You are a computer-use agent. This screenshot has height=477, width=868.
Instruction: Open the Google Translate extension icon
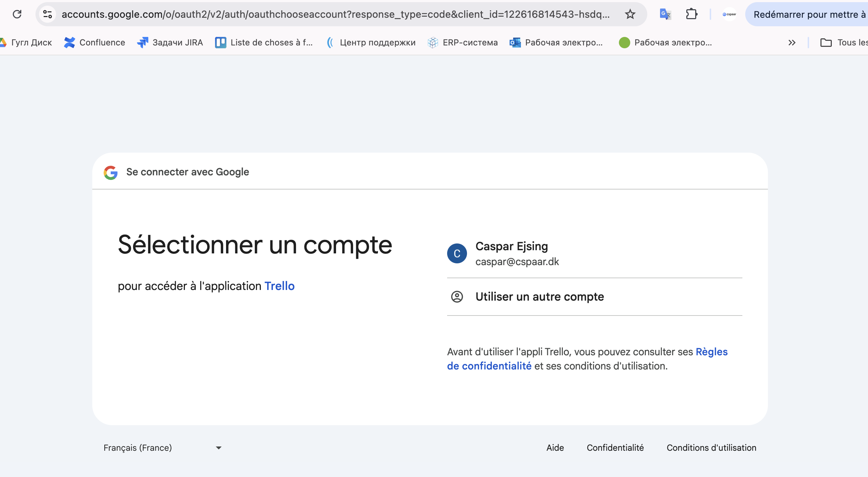[665, 14]
